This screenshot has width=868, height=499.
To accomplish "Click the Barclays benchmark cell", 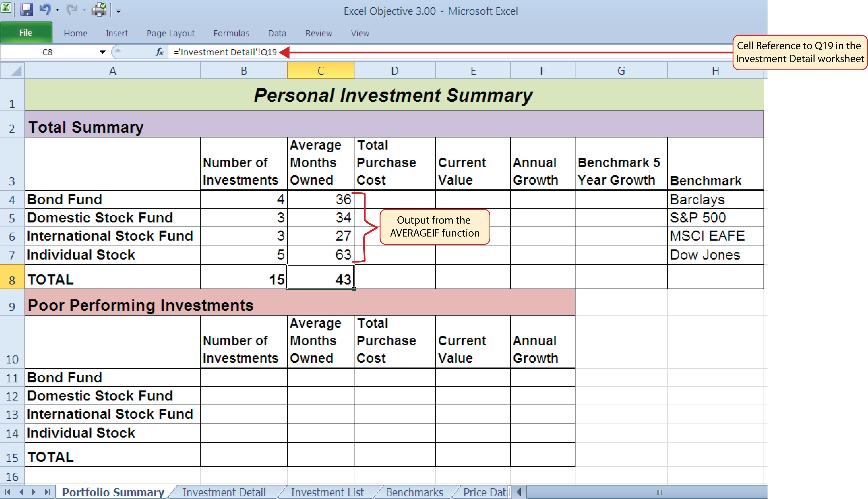I will pos(715,200).
